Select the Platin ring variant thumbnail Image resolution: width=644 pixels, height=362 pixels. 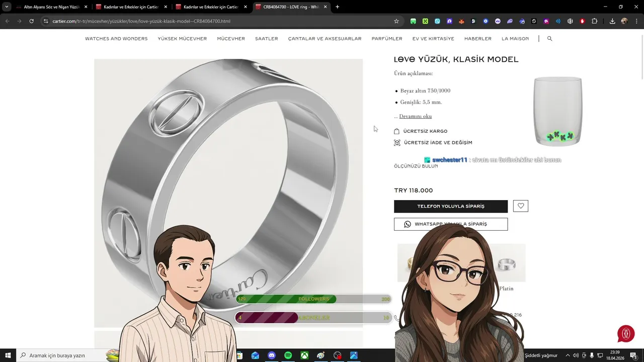tap(507, 263)
